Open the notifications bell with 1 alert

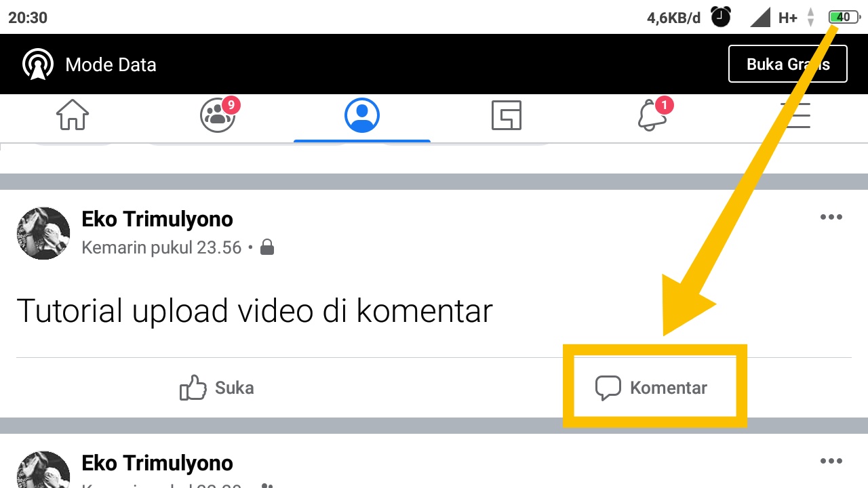[651, 115]
